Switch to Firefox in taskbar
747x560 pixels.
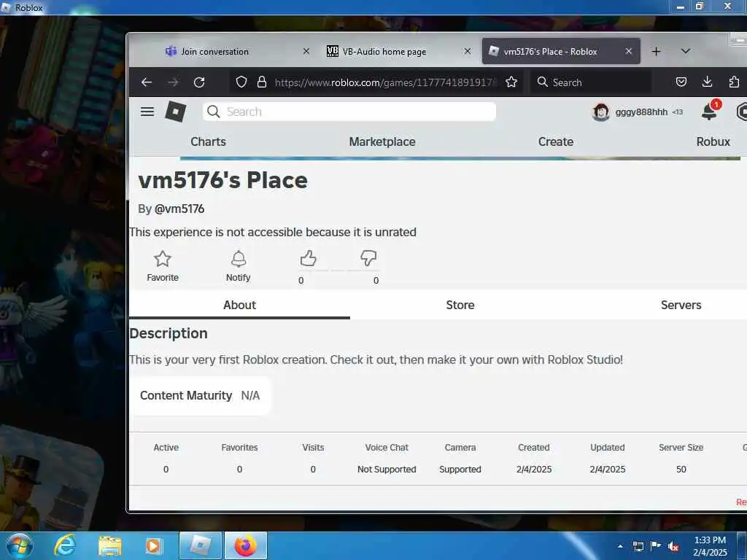point(245,545)
